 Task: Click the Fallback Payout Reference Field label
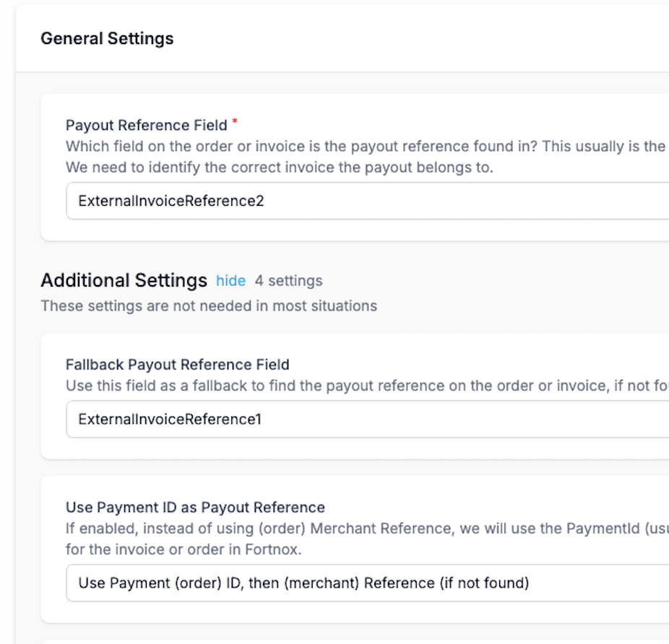(x=178, y=365)
